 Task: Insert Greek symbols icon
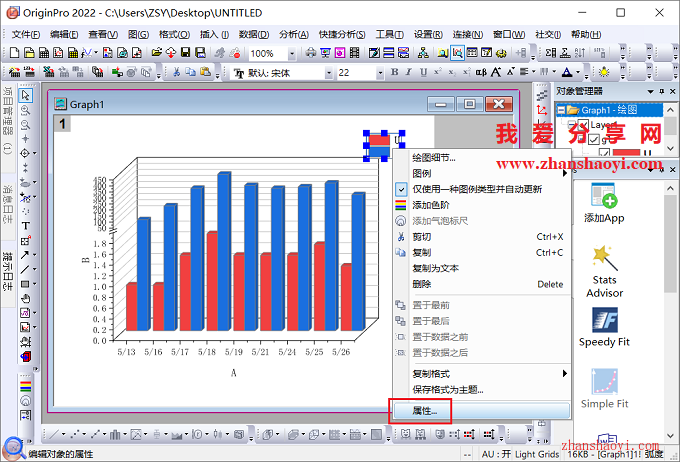[481, 72]
